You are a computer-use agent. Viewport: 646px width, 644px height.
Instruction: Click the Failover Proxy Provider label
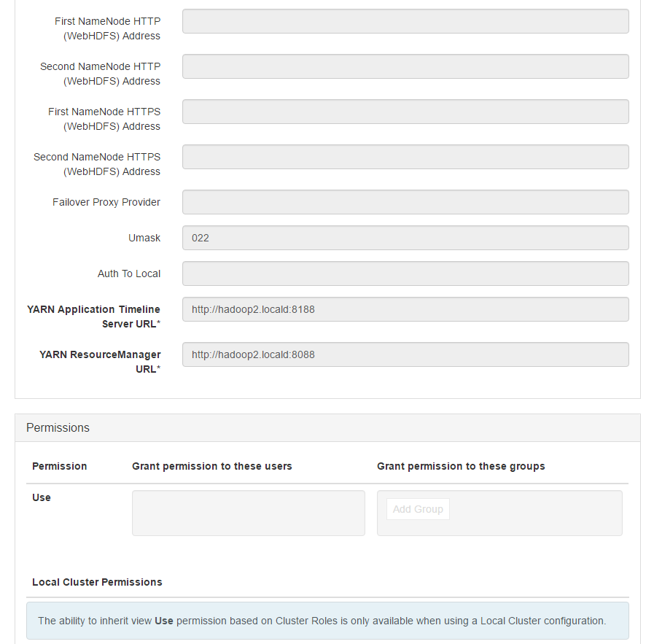click(106, 202)
